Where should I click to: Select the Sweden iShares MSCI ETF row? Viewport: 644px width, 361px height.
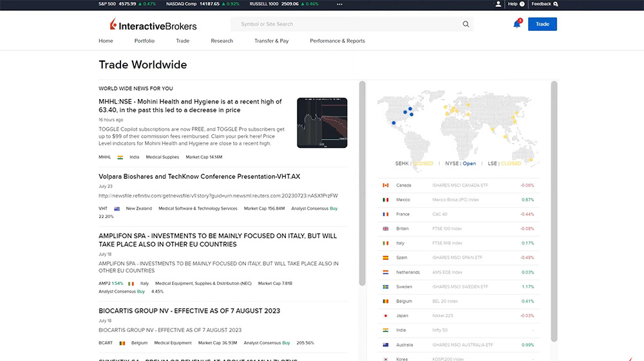pyautogui.click(x=460, y=287)
